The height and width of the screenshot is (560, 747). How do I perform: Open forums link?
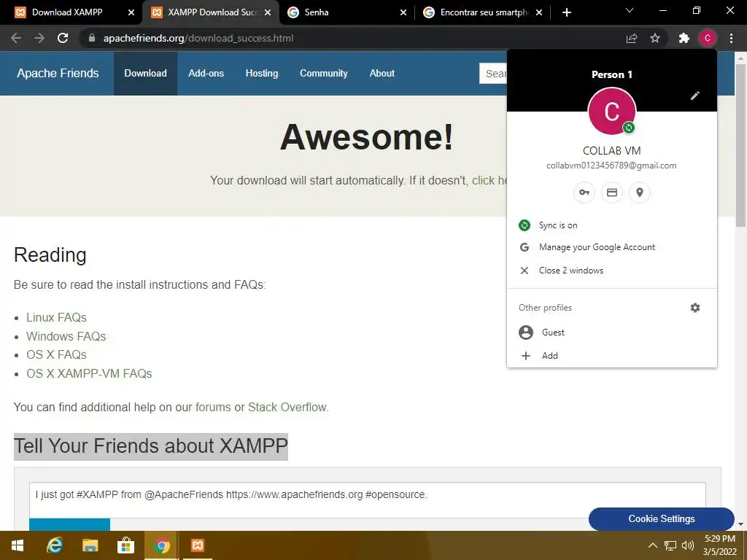point(213,407)
